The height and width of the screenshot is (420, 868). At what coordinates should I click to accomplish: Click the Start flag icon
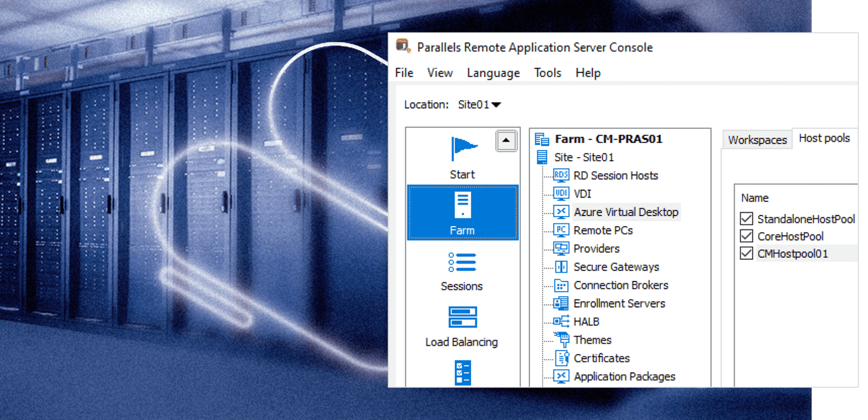click(463, 149)
